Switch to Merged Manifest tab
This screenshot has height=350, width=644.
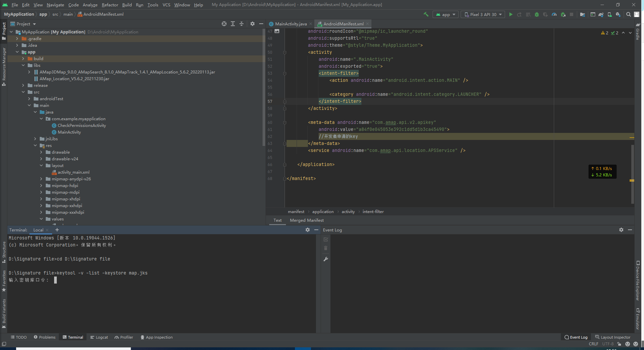click(x=307, y=220)
